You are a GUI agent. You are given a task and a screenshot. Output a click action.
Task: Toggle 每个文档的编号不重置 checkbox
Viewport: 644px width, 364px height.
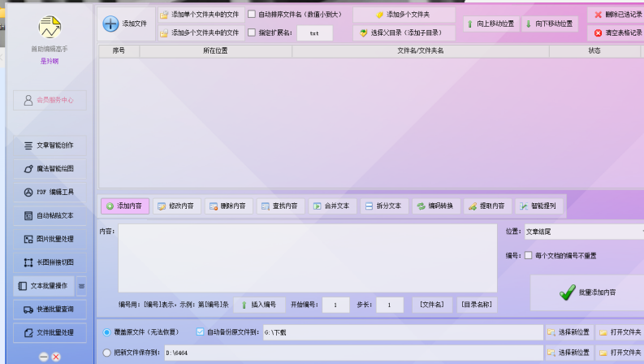pyautogui.click(x=528, y=256)
